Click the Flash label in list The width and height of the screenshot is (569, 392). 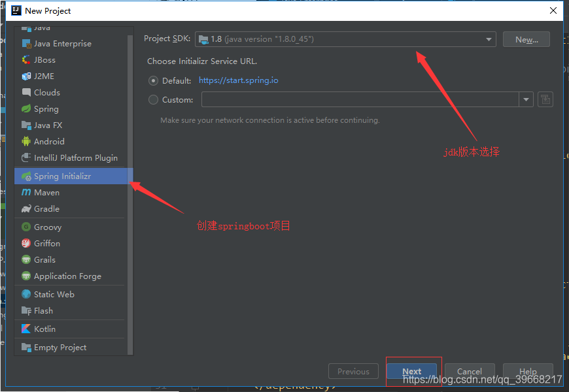coord(43,311)
